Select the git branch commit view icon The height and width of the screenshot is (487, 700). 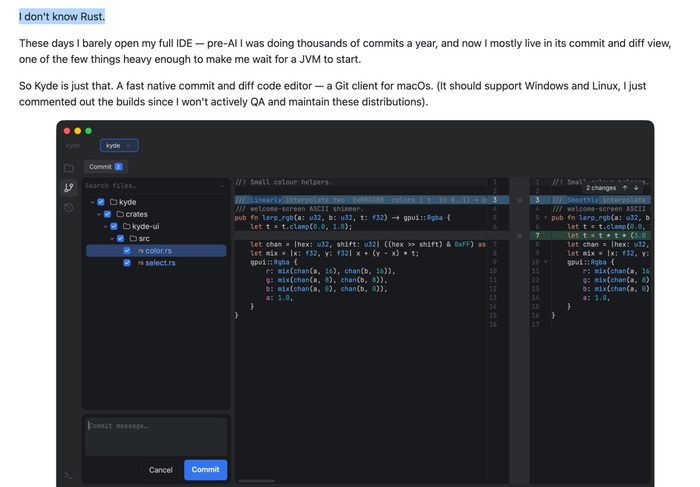69,188
